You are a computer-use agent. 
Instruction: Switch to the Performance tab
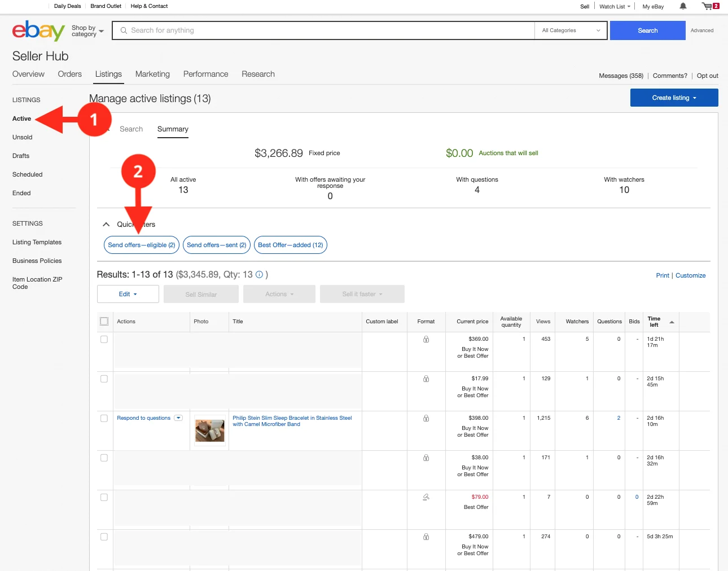[205, 74]
